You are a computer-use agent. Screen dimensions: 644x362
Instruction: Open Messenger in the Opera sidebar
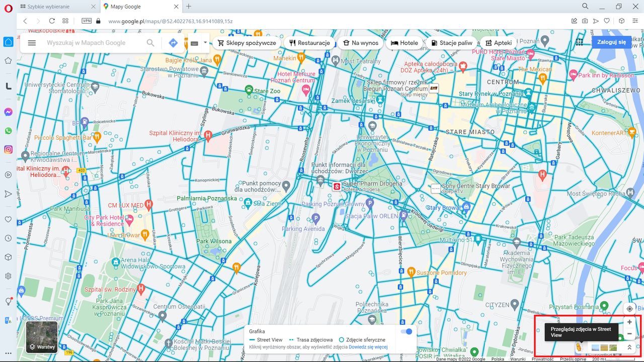pyautogui.click(x=8, y=112)
